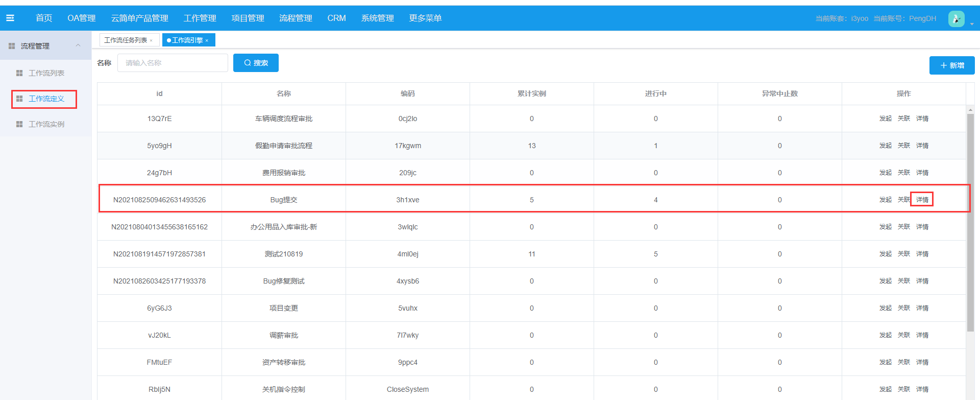Open 更多菜单 in the top bar

coord(425,18)
